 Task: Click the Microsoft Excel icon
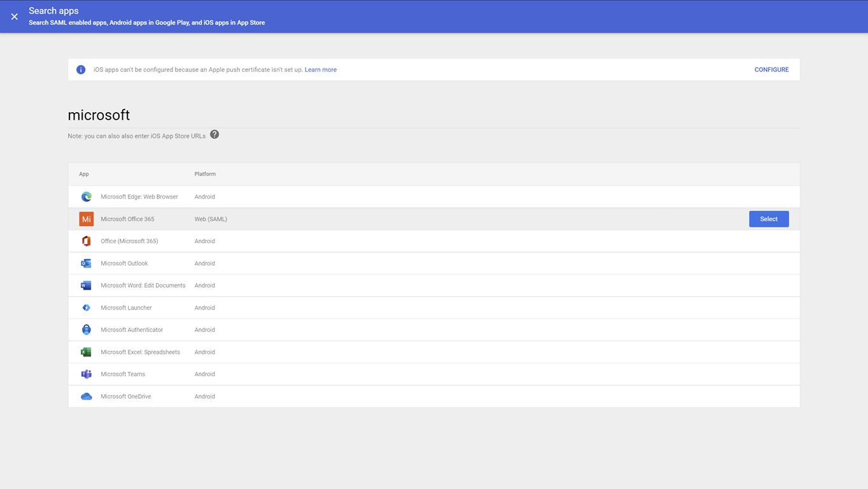pos(86,352)
